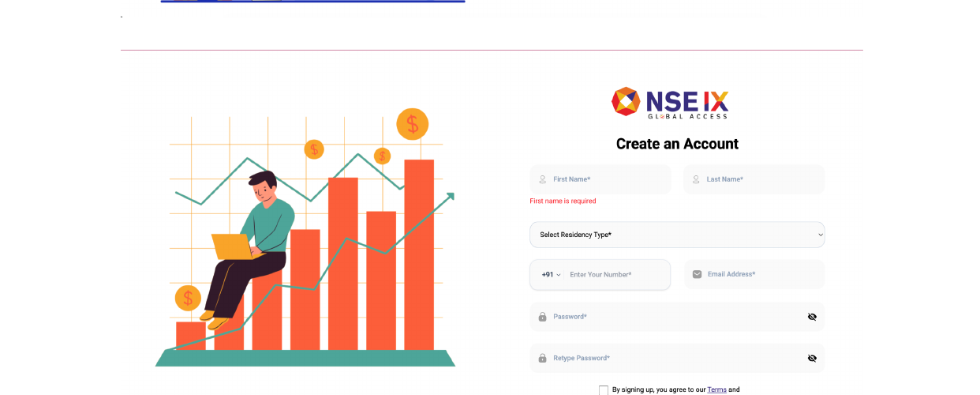Click the 'Create an Account' heading

point(677,144)
